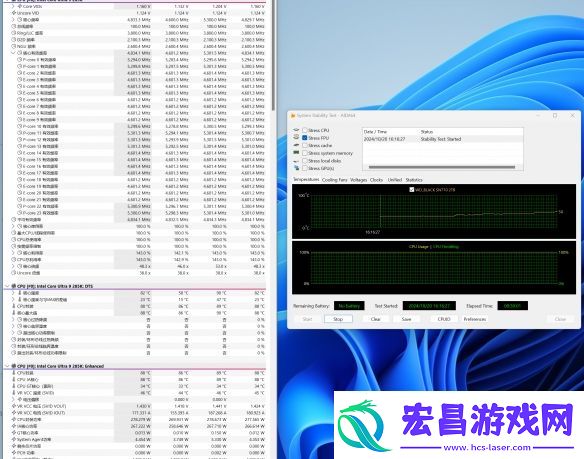Click the power icon beside System Agent row
The height and width of the screenshot is (459, 584).
14,439
